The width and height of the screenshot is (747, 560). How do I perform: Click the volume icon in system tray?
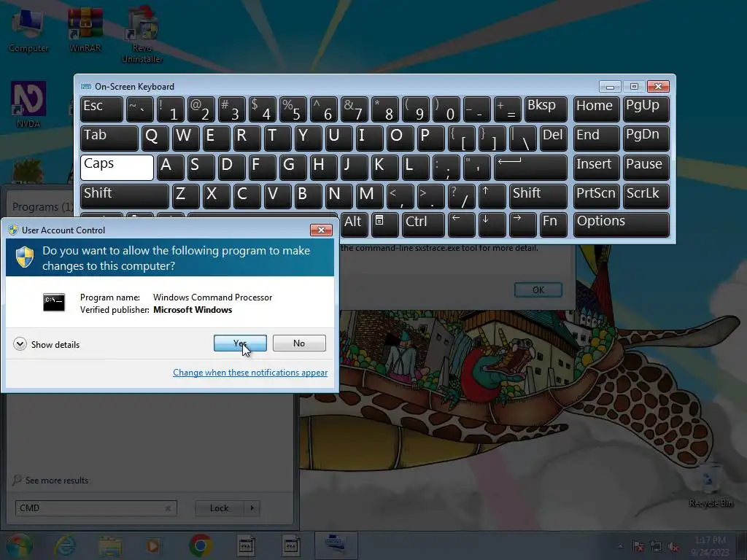pyautogui.click(x=674, y=547)
